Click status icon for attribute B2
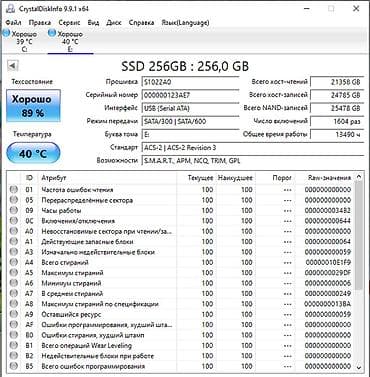 [14, 356]
